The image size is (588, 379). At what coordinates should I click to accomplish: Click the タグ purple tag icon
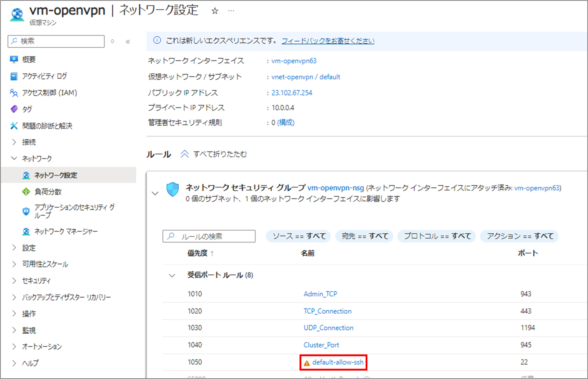[14, 109]
